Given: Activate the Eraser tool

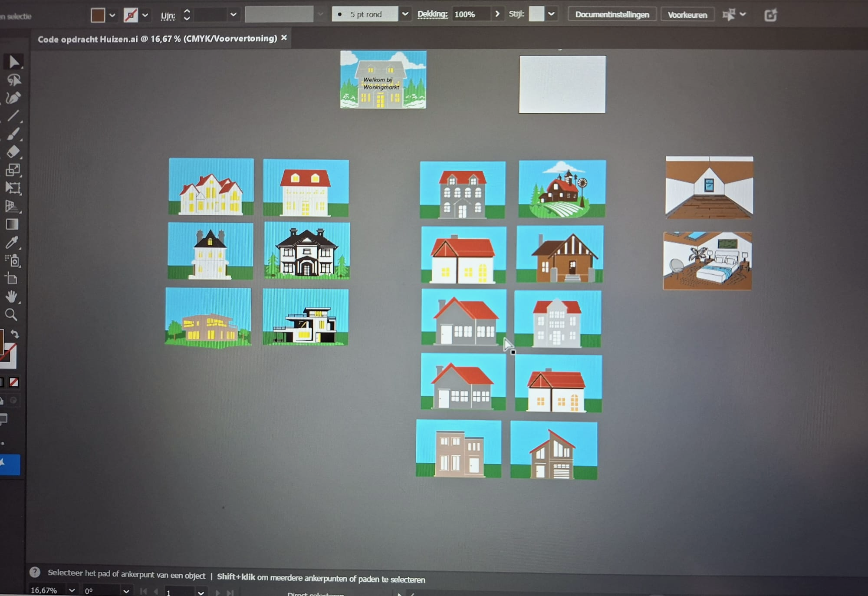Looking at the screenshot, I should click(13, 152).
